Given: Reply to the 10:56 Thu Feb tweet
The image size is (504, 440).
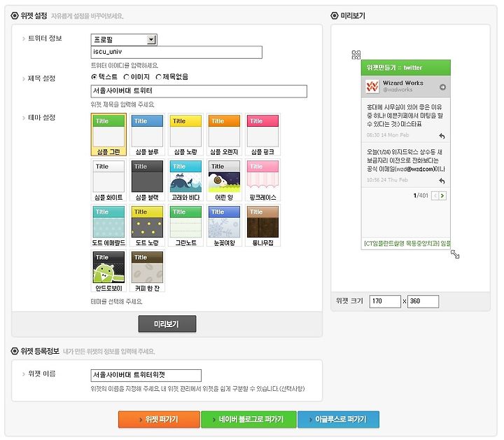Looking at the screenshot, I should pyautogui.click(x=442, y=181).
